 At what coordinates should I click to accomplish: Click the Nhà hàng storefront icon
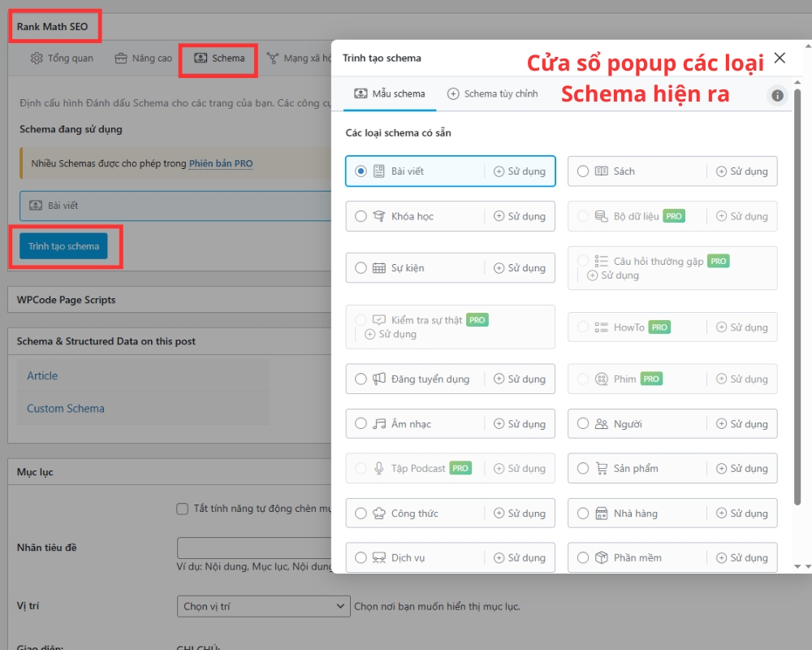(601, 513)
